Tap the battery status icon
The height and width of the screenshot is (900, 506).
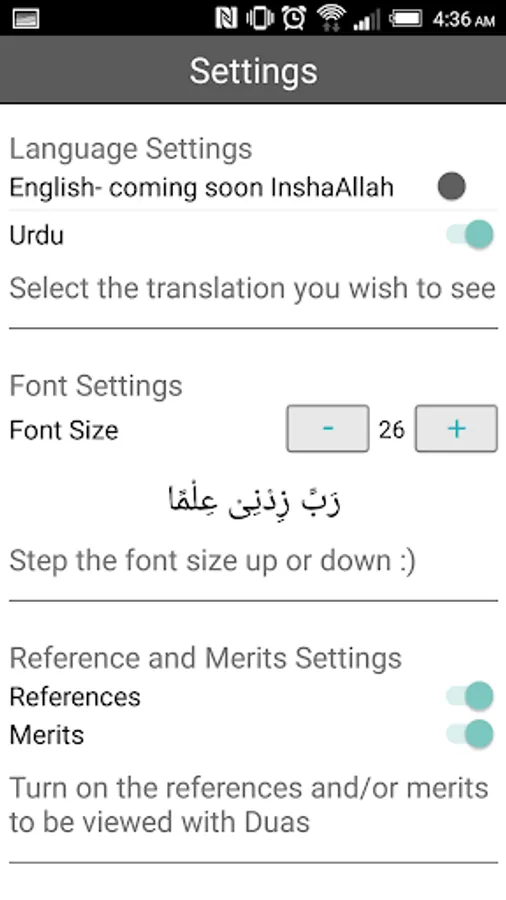click(x=406, y=18)
